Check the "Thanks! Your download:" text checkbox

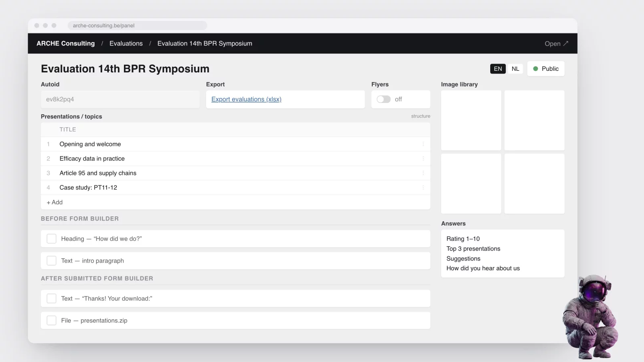coord(52,298)
